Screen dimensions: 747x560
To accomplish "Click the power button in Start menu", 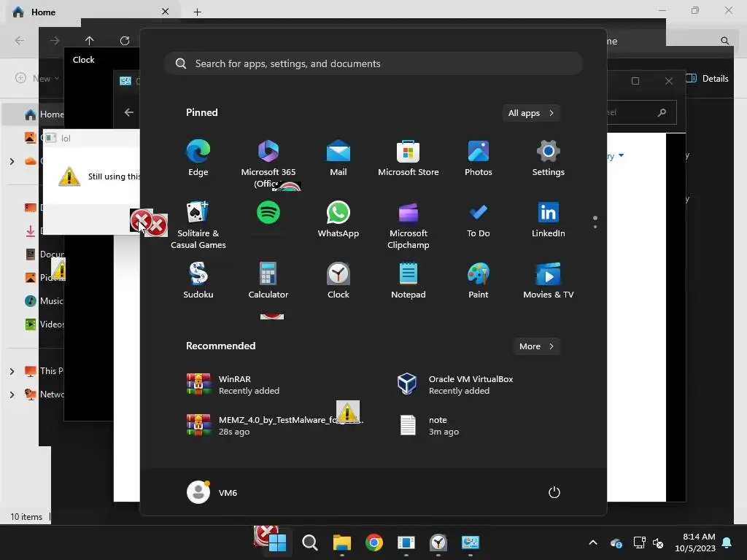I will tap(554, 492).
